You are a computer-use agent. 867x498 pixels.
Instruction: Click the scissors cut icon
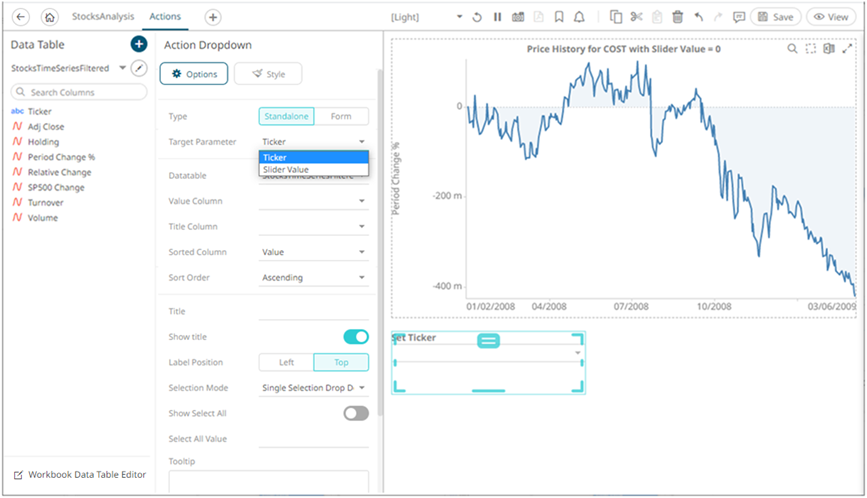(636, 17)
